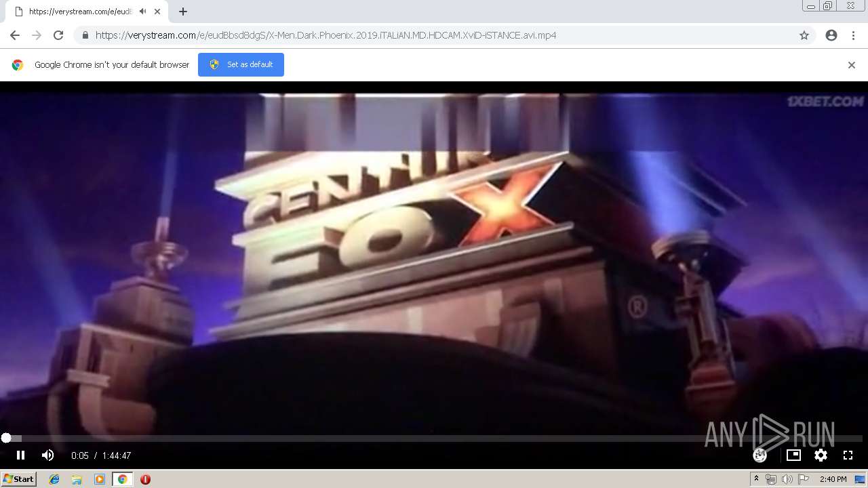868x488 pixels.
Task: Open a new browser tab
Action: [x=183, y=12]
